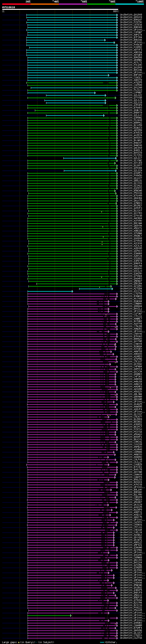Select hit label UniRef100_Q98QU4
Image resolution: width=146 pixels, height=644 pixels.
click(x=131, y=306)
